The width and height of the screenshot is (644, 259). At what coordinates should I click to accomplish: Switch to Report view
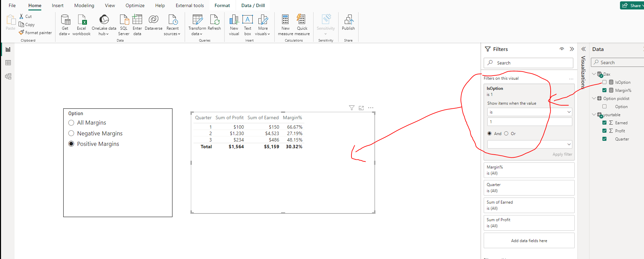(8, 49)
